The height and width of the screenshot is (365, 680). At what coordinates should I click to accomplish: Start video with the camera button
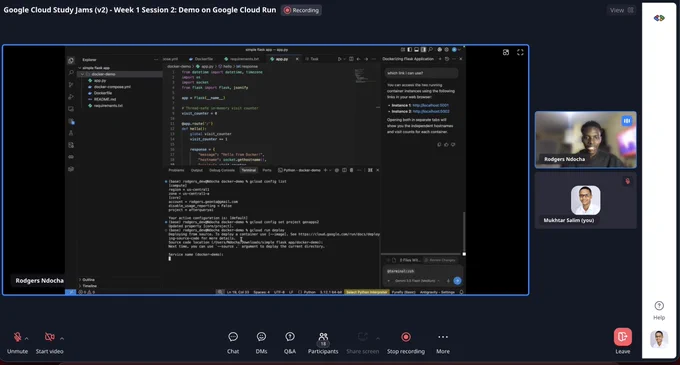(x=49, y=337)
